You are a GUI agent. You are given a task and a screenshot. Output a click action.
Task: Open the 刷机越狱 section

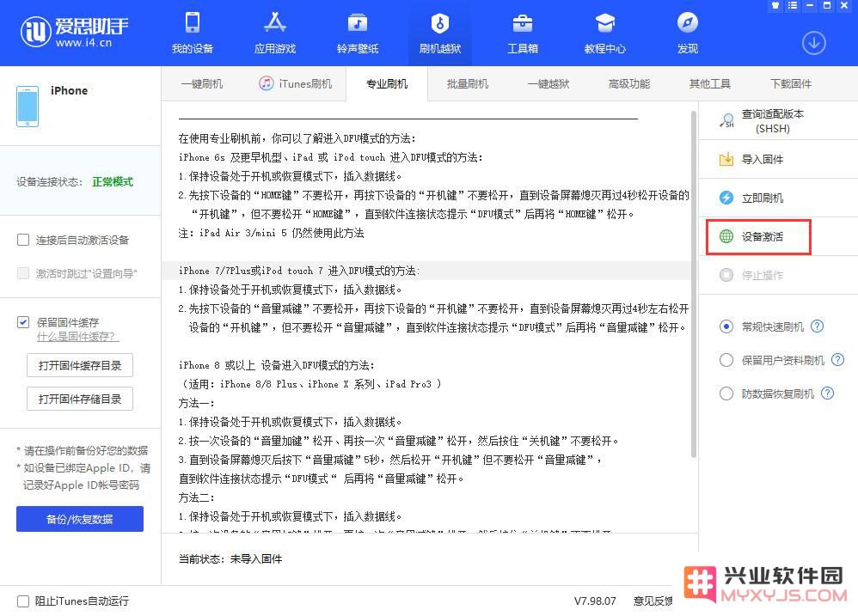440,34
